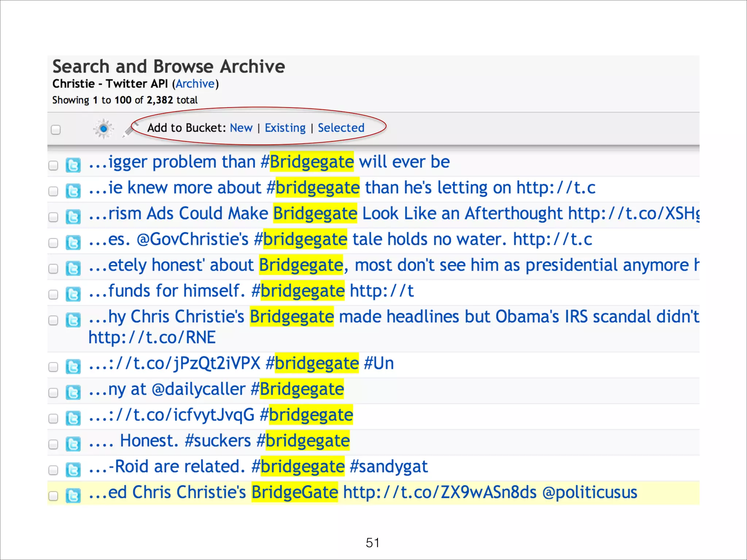Select checkbox for '-Roid are related' tweet
The image size is (747, 560).
pos(53,470)
